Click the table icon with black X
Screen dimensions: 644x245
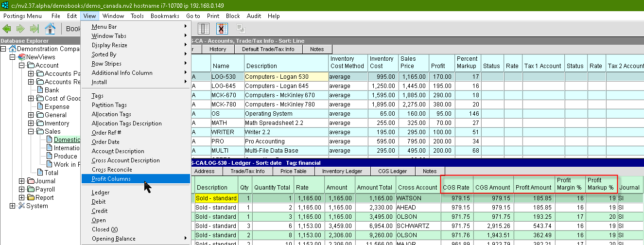point(222,29)
